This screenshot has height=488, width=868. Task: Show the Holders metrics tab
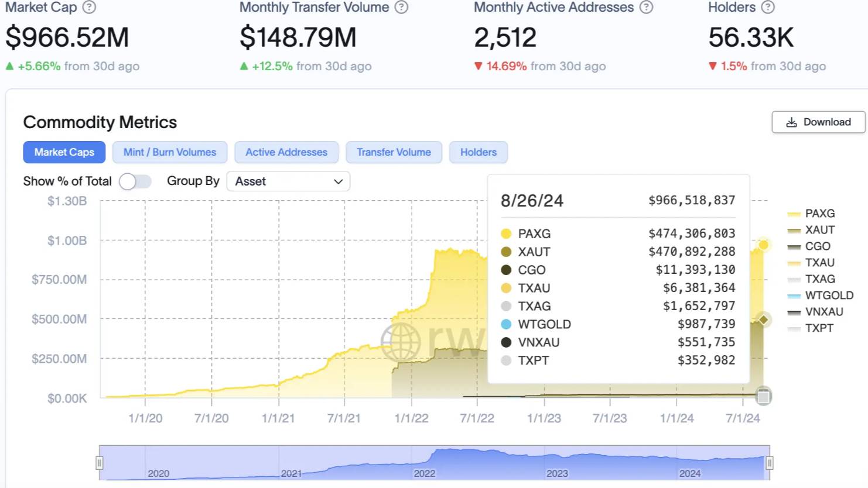[x=478, y=152]
